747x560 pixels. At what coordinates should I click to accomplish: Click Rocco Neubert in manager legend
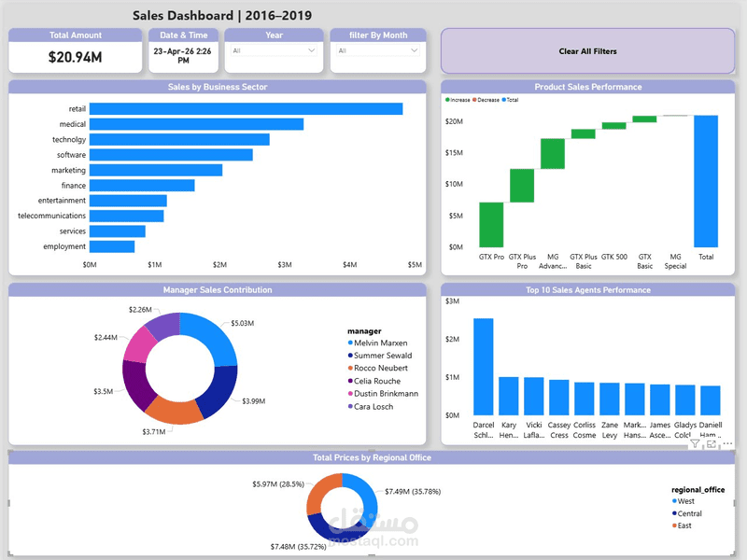click(x=378, y=368)
